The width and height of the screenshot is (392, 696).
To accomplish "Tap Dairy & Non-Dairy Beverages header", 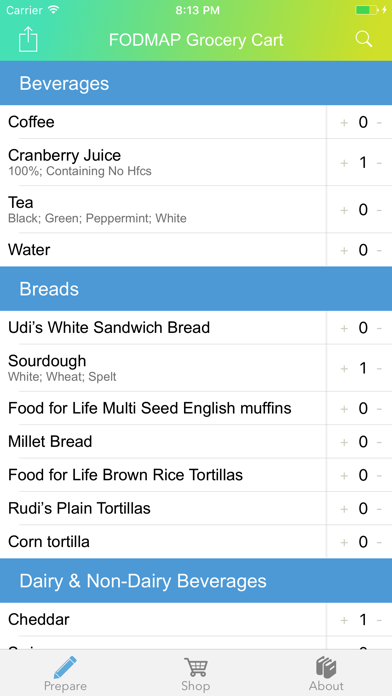I will click(196, 581).
